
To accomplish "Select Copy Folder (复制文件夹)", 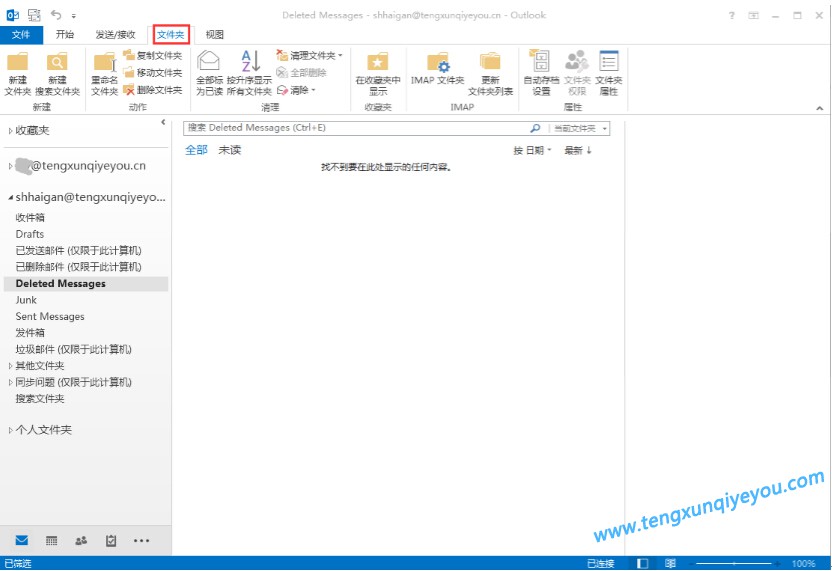I will tap(153, 55).
